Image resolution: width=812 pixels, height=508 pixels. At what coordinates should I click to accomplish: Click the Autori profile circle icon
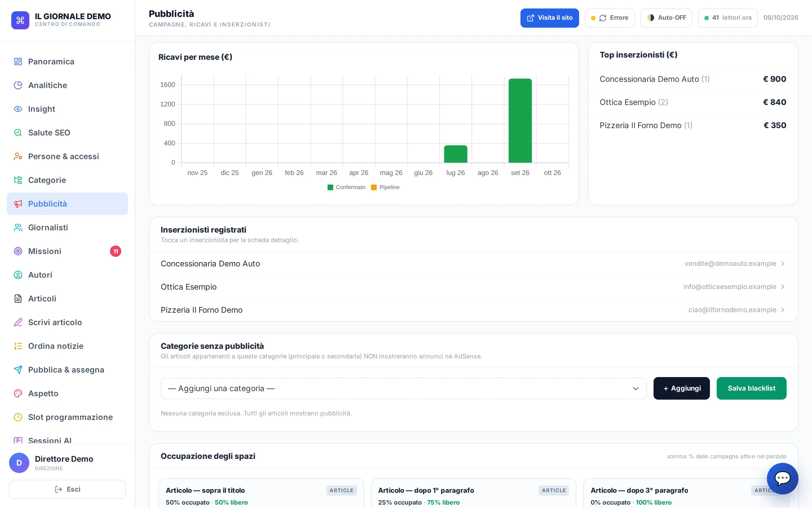pyautogui.click(x=18, y=275)
